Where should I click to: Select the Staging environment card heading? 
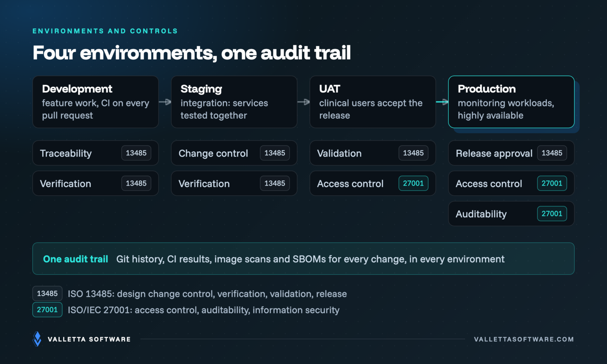point(201,89)
